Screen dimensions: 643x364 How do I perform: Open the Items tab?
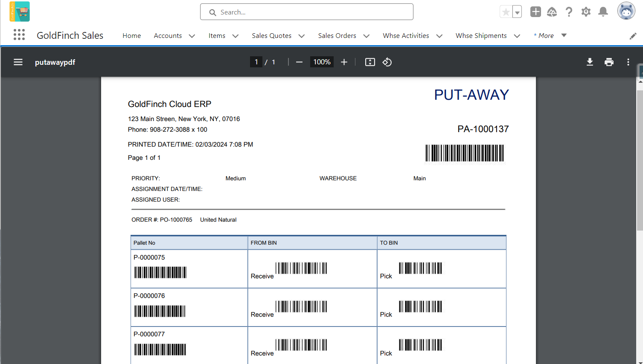click(217, 36)
